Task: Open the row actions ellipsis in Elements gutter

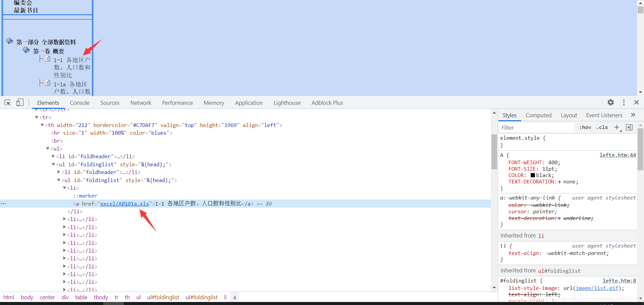Action: [3, 204]
